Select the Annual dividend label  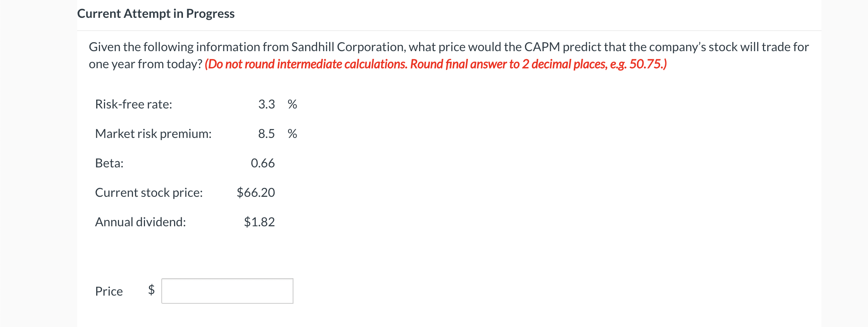click(141, 222)
